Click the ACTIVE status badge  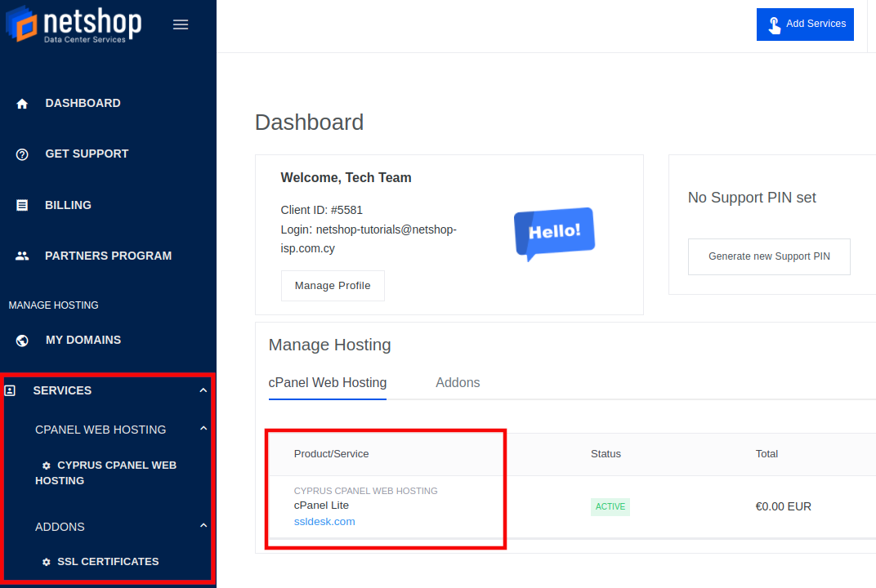pyautogui.click(x=610, y=506)
